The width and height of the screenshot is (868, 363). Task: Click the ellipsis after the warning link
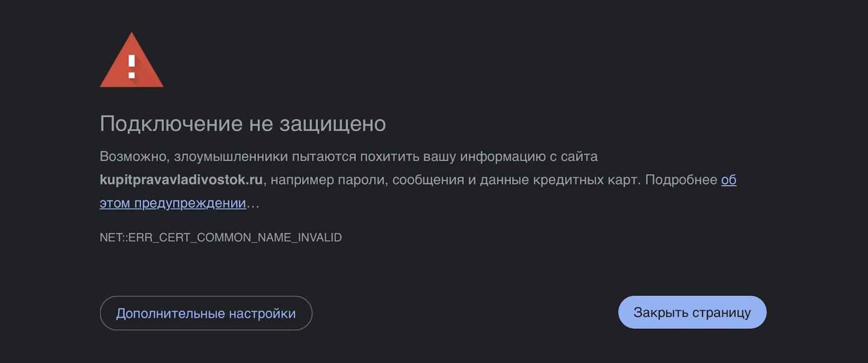[x=252, y=205]
